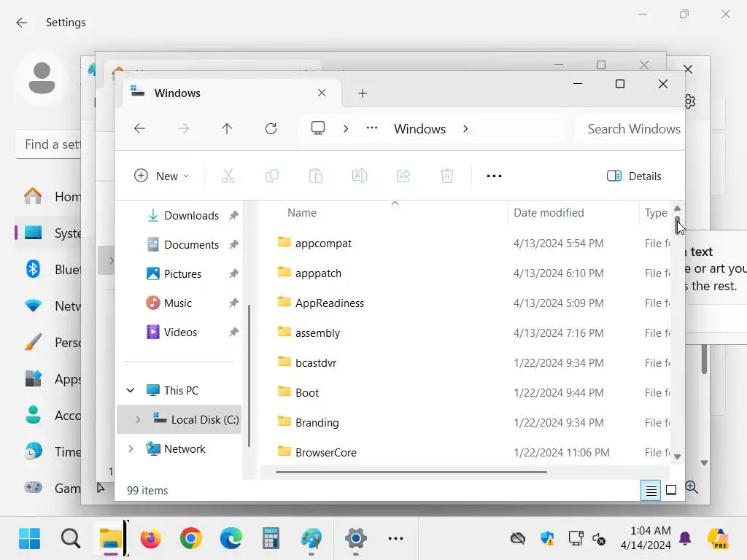The height and width of the screenshot is (560, 747).
Task: Toggle the Details pane
Action: click(634, 176)
